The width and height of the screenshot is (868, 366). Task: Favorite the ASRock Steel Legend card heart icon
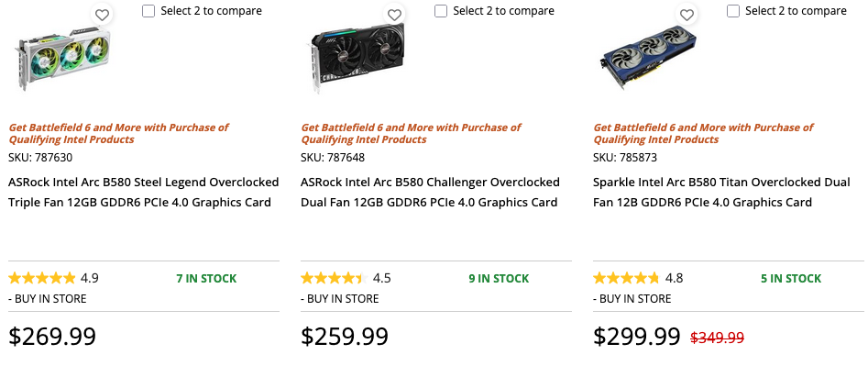[x=102, y=15]
